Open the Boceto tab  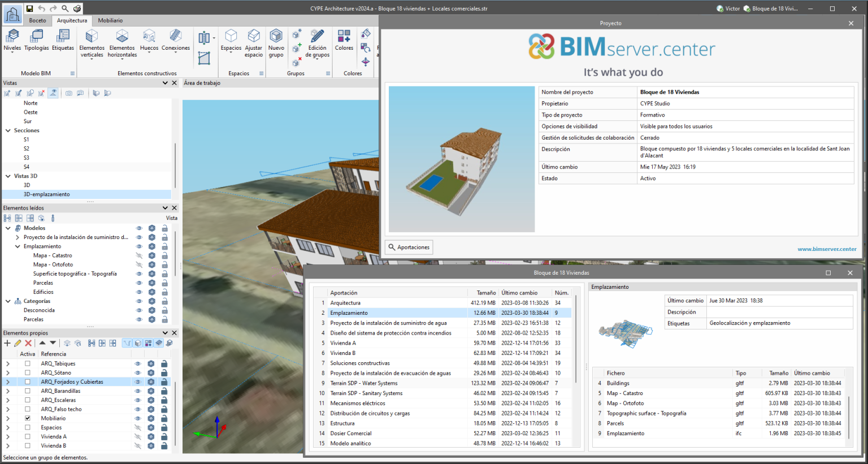click(x=37, y=20)
